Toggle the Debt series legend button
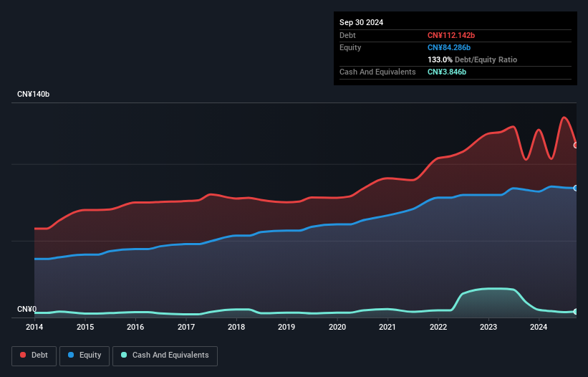 (x=34, y=355)
